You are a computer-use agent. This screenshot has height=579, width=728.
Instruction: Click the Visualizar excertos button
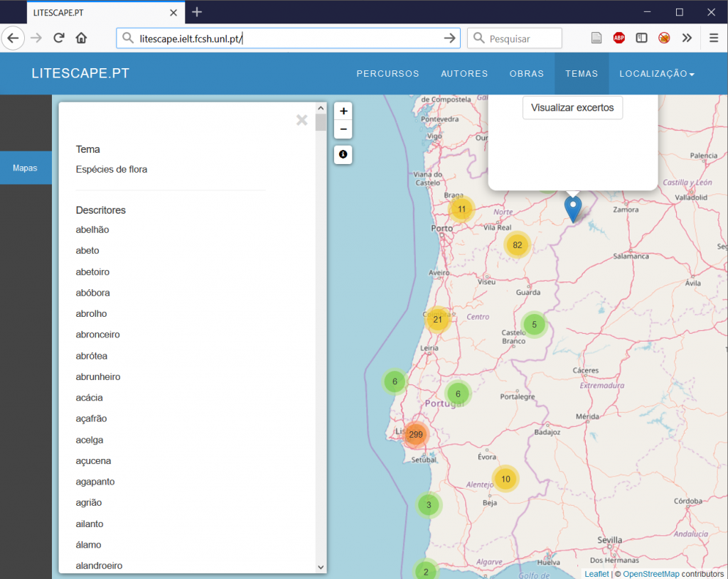click(572, 108)
